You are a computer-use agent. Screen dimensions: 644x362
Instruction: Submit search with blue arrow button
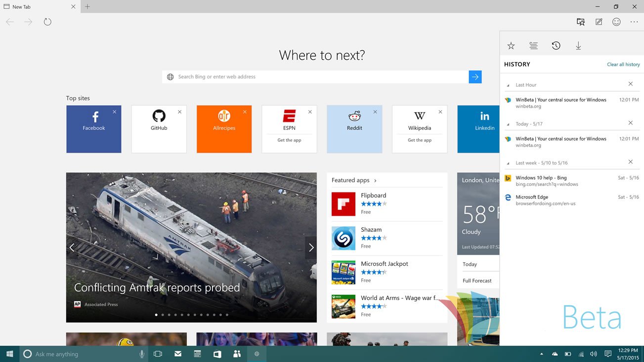point(475,77)
